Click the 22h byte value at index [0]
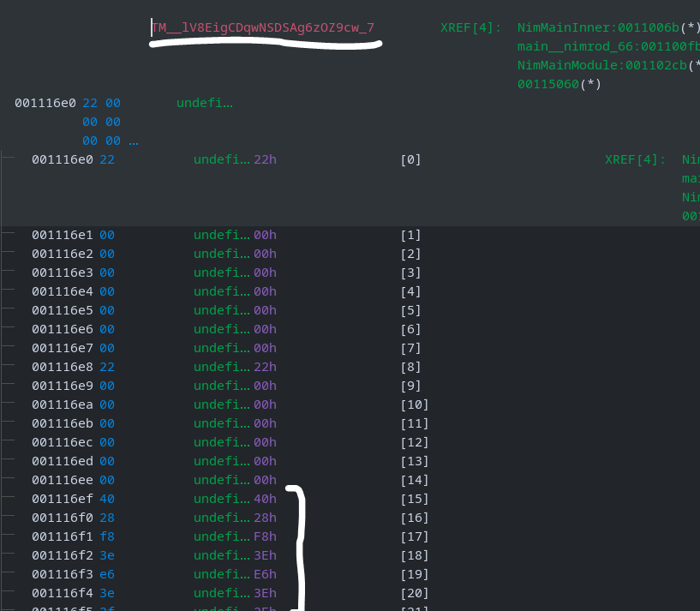The height and width of the screenshot is (611, 700). click(265, 159)
